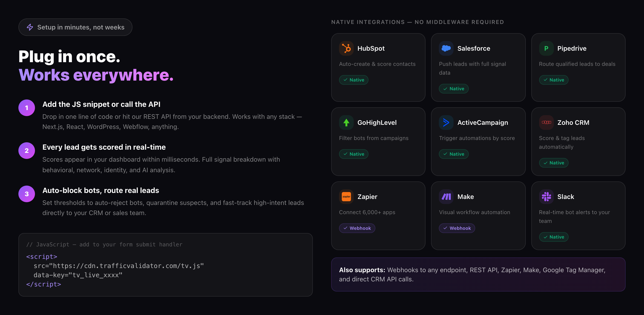Click the Native badge on Slack card
The width and height of the screenshot is (644, 315).
pyautogui.click(x=554, y=237)
